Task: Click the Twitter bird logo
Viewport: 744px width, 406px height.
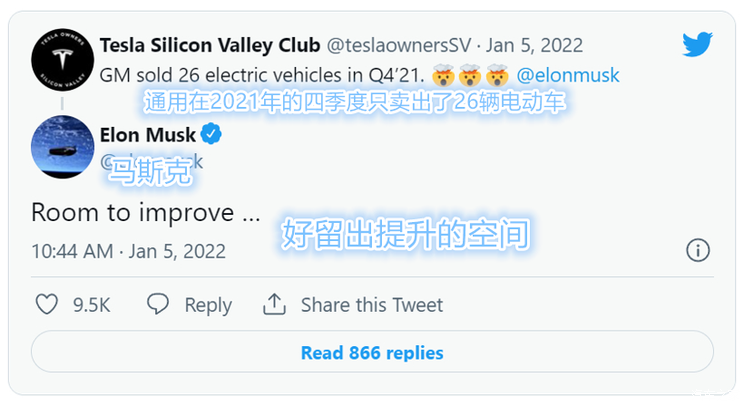Action: [x=697, y=45]
